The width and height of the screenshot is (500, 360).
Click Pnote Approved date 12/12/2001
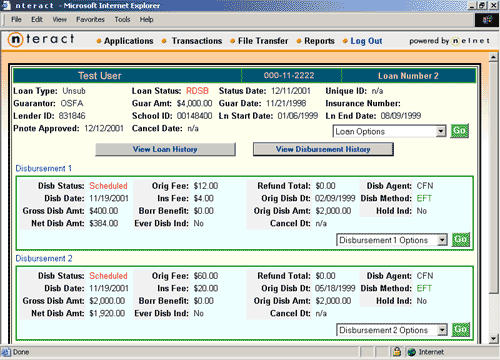[104, 129]
